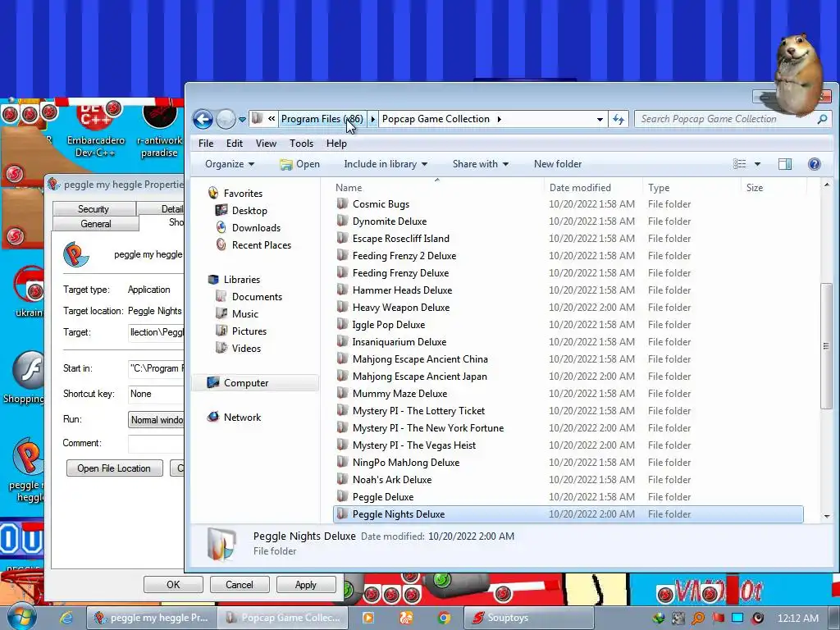The image size is (840, 630).
Task: Sort by Date modified column header
Action: pos(580,188)
